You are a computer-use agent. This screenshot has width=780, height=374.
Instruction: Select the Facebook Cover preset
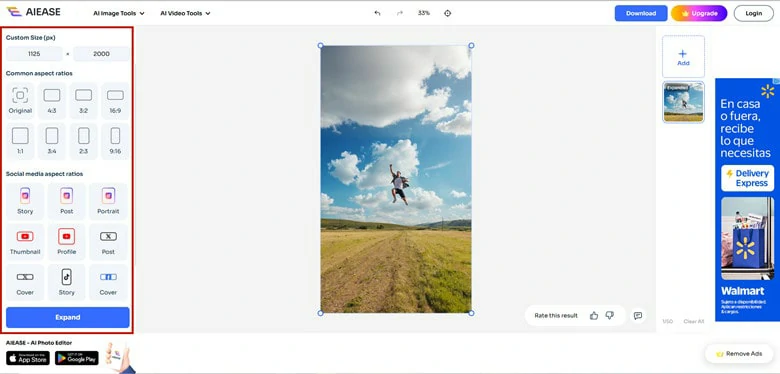click(108, 282)
